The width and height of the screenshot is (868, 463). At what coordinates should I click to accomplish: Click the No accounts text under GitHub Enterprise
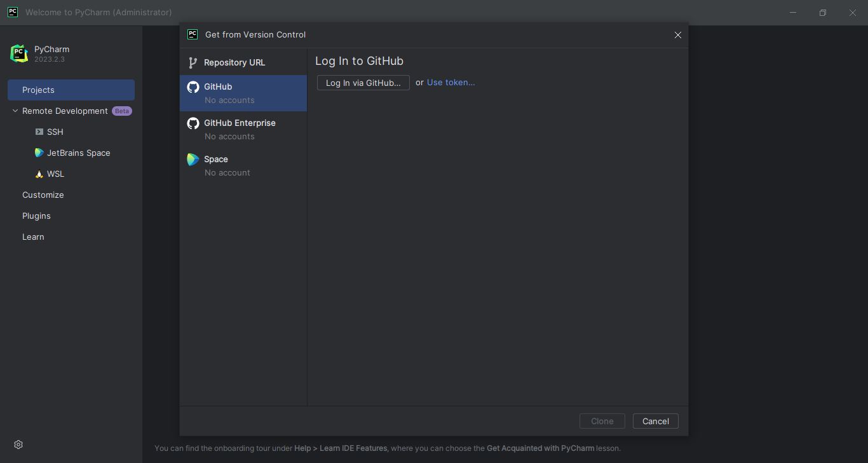[229, 136]
